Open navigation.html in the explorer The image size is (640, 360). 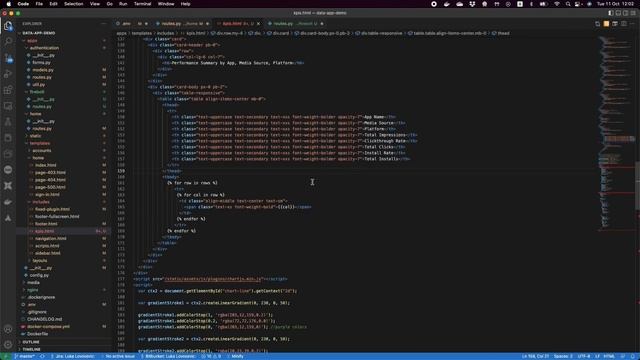(x=50, y=238)
